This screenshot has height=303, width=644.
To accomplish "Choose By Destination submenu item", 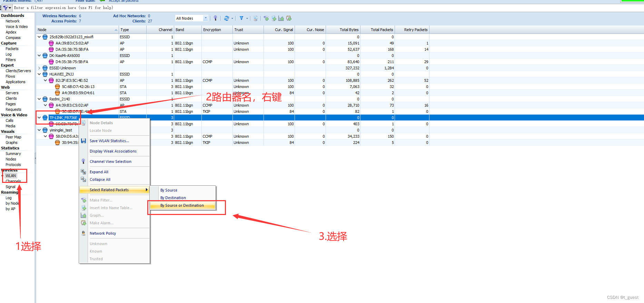I will pos(183,198).
